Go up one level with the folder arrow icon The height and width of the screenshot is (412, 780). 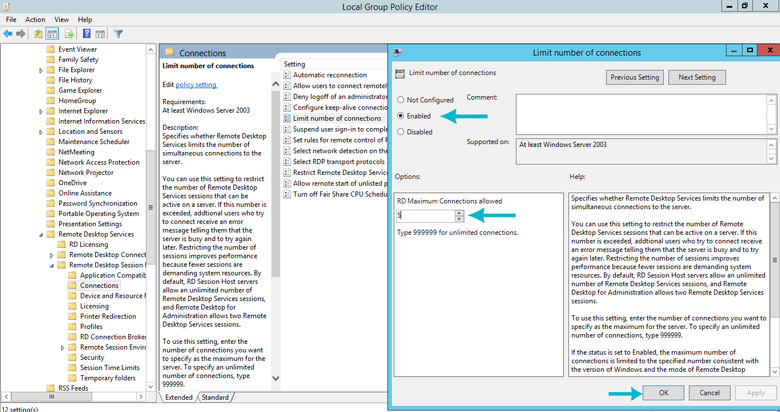click(x=38, y=34)
